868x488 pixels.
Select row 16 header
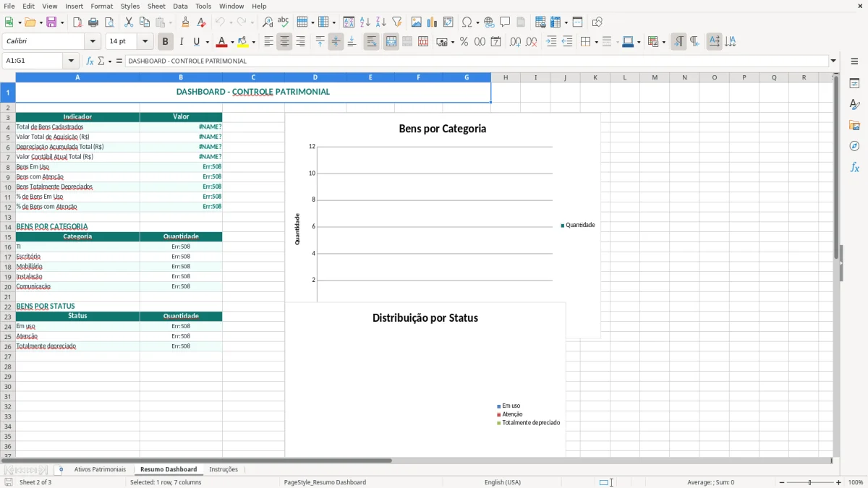[8, 247]
